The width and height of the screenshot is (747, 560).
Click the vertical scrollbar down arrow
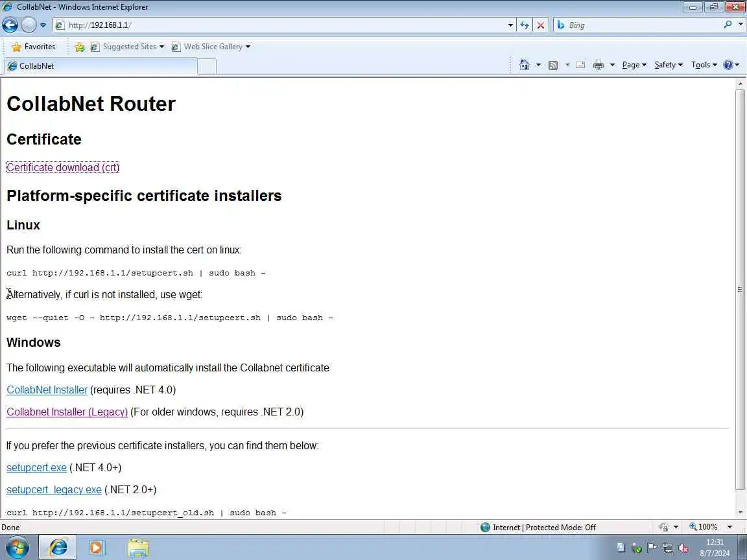741,513
